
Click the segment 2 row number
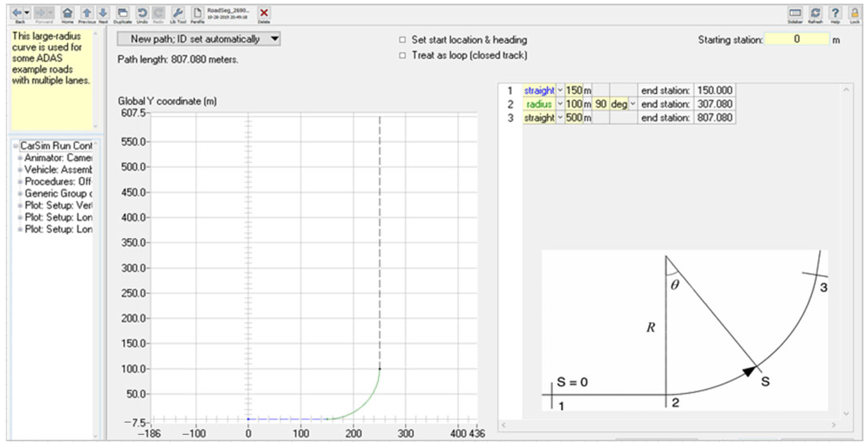[x=510, y=104]
